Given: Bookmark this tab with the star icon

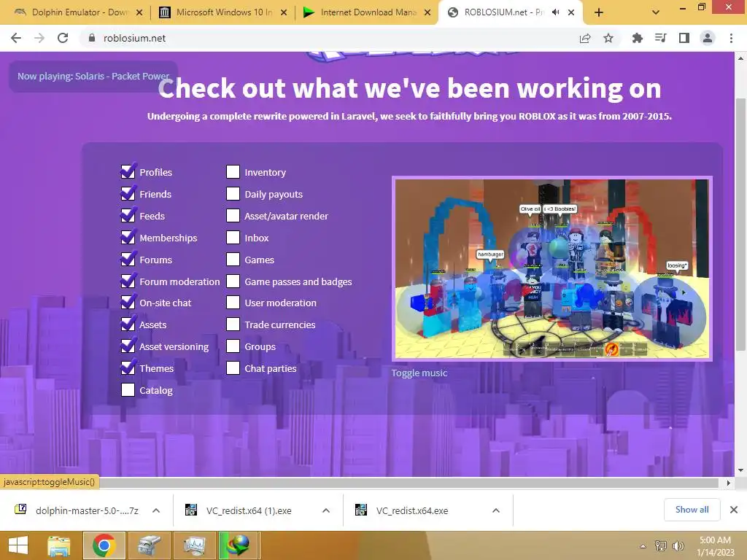Looking at the screenshot, I should tap(608, 38).
